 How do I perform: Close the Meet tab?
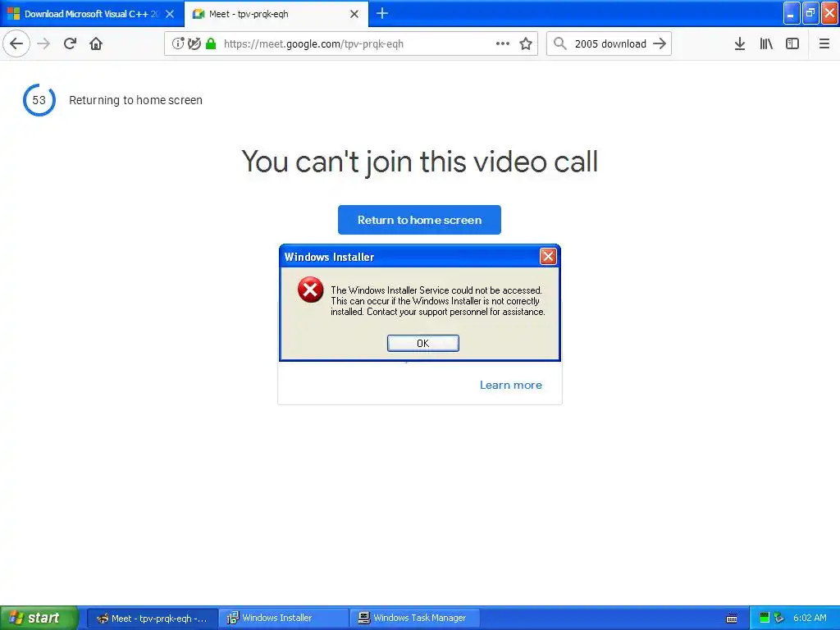[354, 14]
